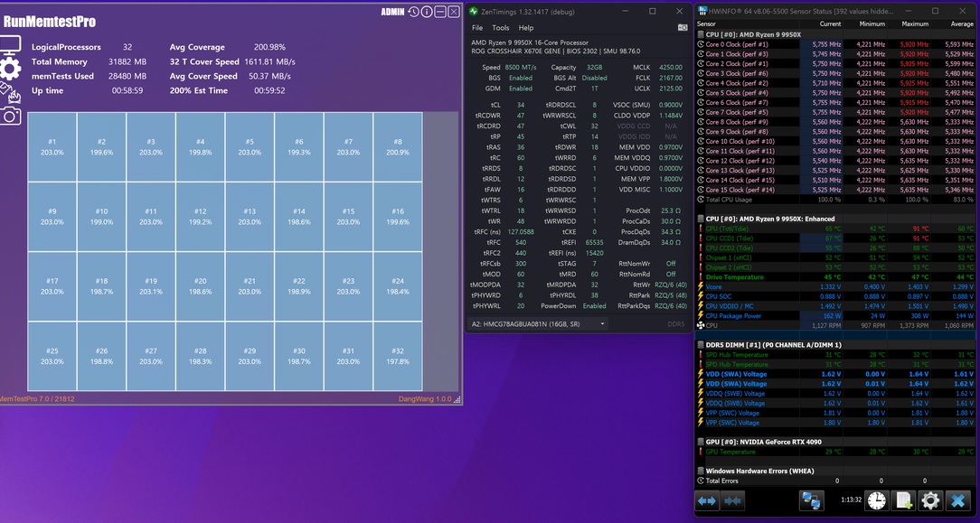Click the Drive Temperature thermometer icon

(701, 277)
